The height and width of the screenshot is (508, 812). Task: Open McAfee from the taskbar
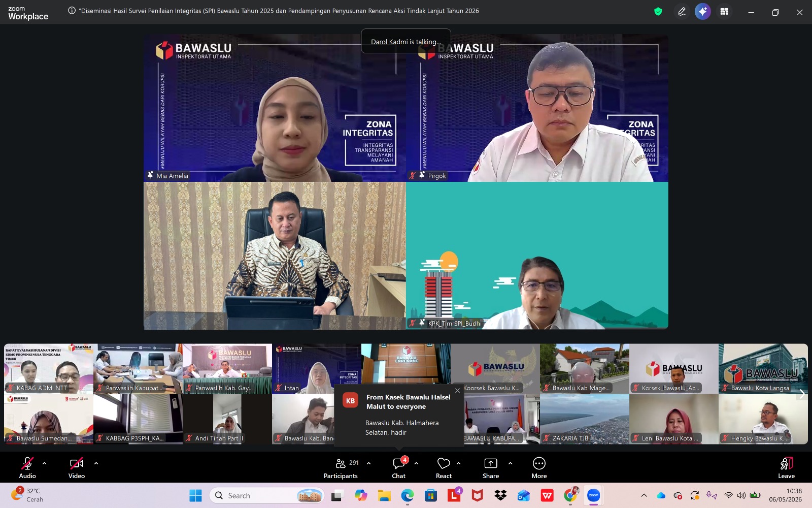point(478,495)
